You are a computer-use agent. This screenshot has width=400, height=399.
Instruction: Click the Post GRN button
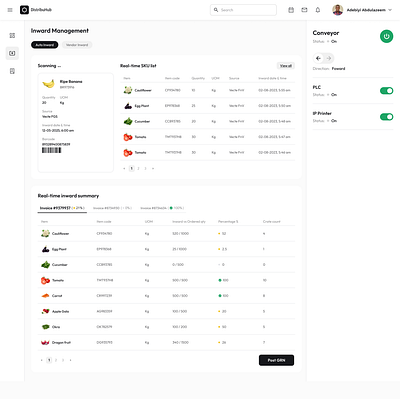click(x=276, y=360)
